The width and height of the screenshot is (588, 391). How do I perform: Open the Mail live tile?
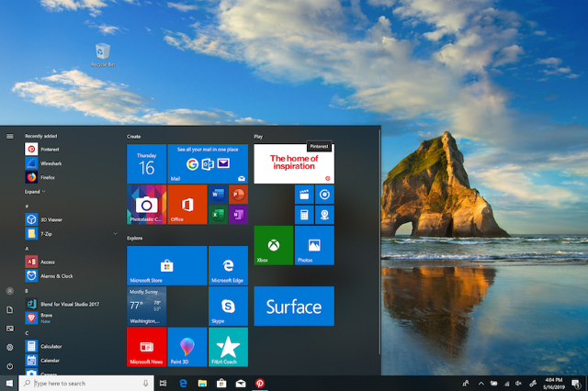pyautogui.click(x=208, y=163)
